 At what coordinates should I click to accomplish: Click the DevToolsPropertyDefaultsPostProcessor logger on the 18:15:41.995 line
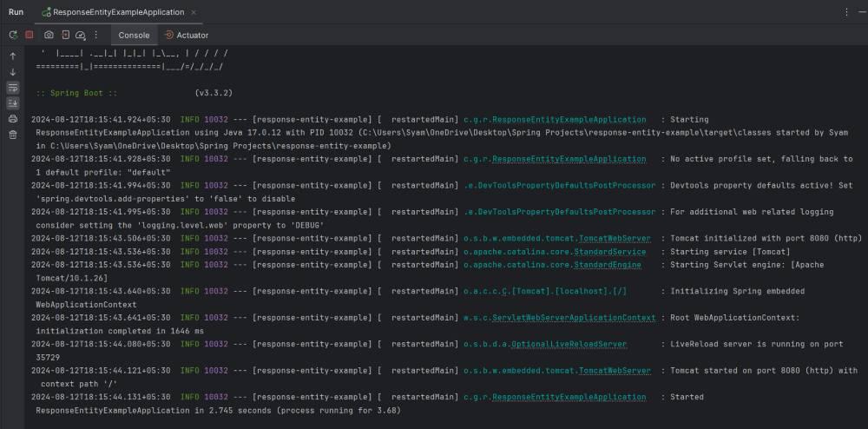point(559,212)
